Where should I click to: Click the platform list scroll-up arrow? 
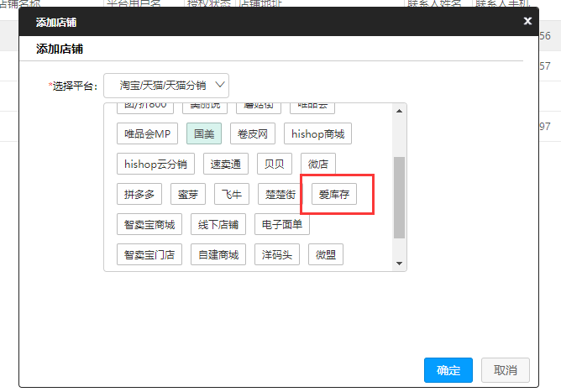click(399, 111)
